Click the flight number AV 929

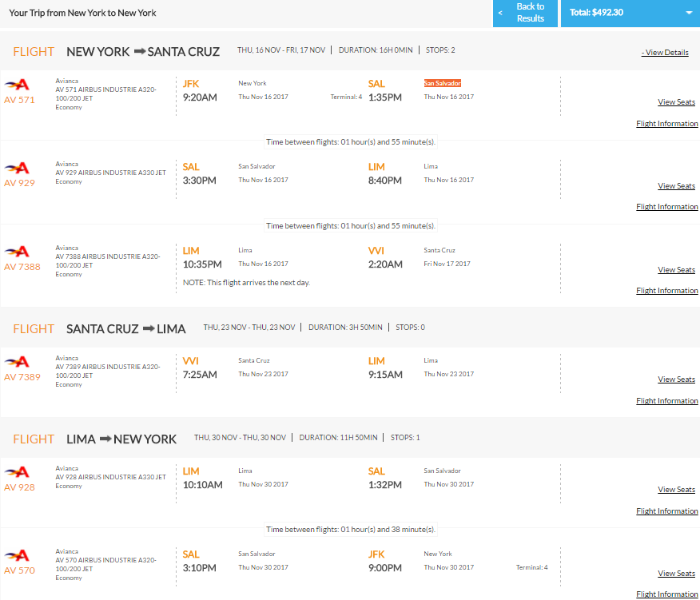click(19, 183)
